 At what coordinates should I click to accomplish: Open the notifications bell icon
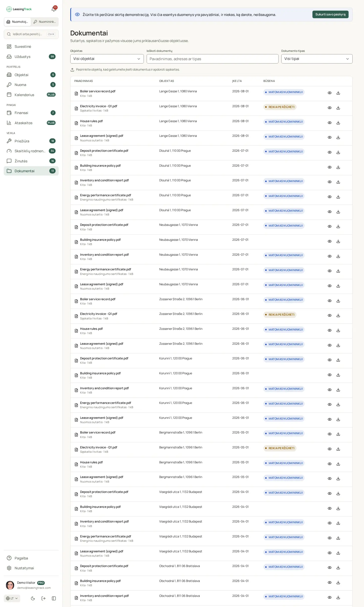pos(54,9)
